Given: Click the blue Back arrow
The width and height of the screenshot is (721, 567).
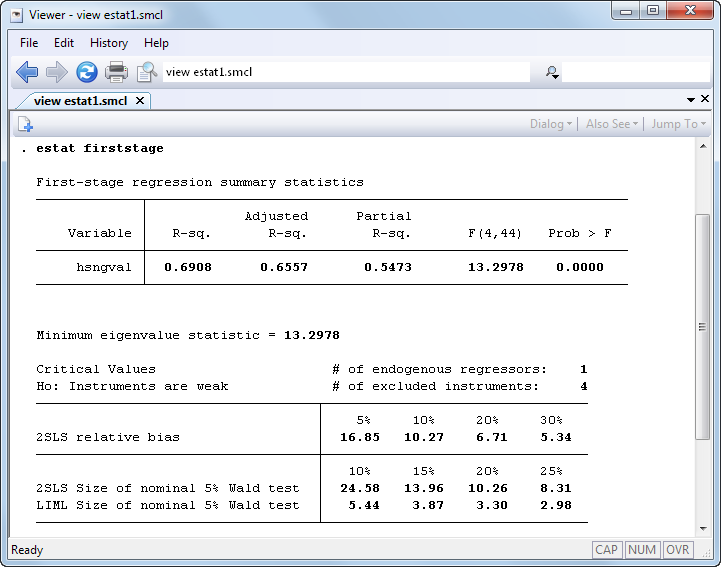Looking at the screenshot, I should coord(27,72).
